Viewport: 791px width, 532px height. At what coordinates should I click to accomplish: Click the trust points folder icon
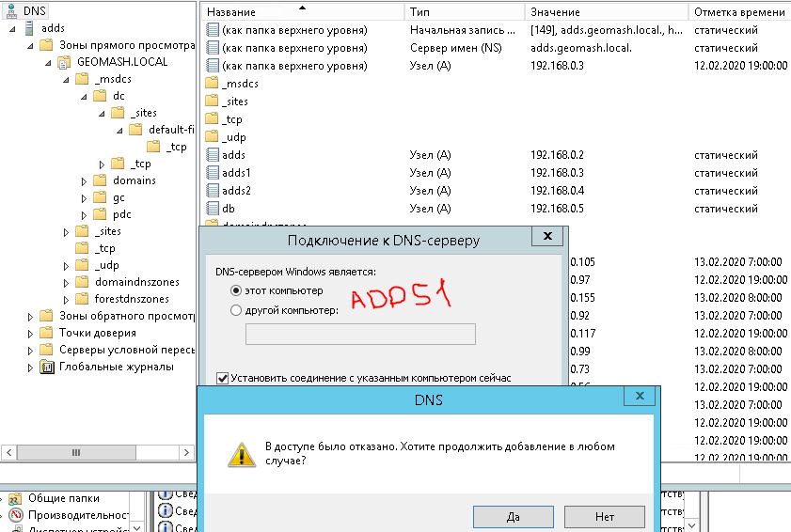point(47,333)
